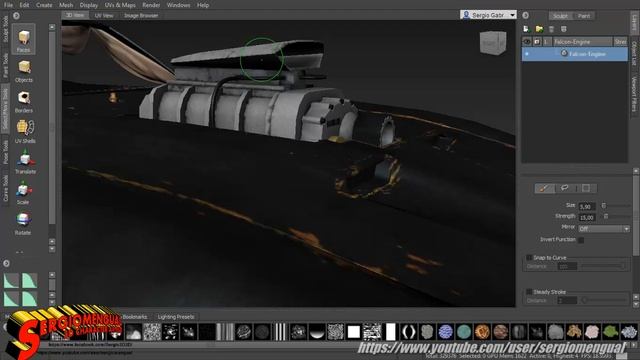Toggle visibility eye of the layer header
Screen dimensions: 640x360
click(x=527, y=42)
